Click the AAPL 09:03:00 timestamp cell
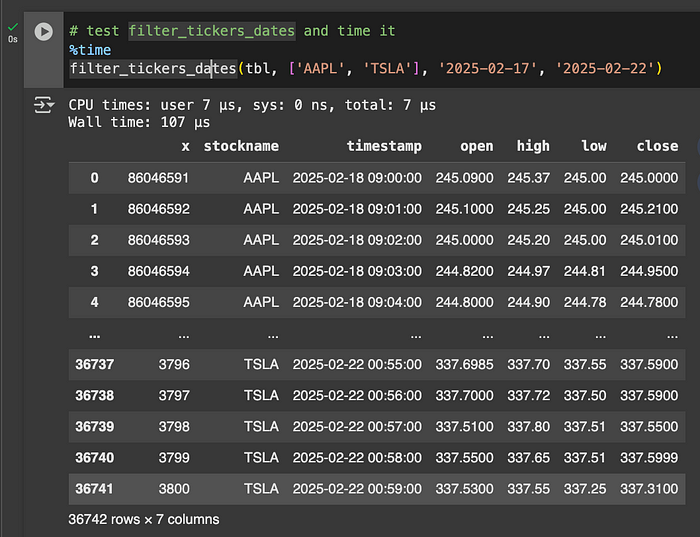Screen dimensions: 700x537 click(x=357, y=271)
